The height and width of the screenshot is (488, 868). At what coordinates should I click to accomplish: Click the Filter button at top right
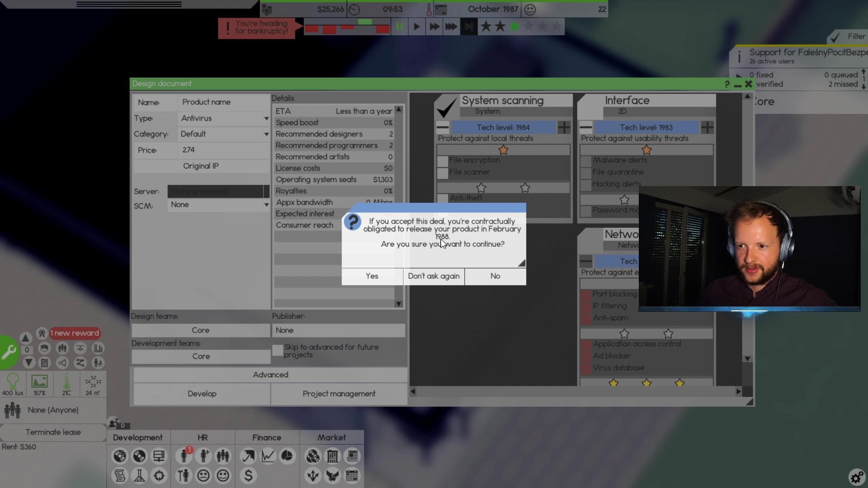848,37
